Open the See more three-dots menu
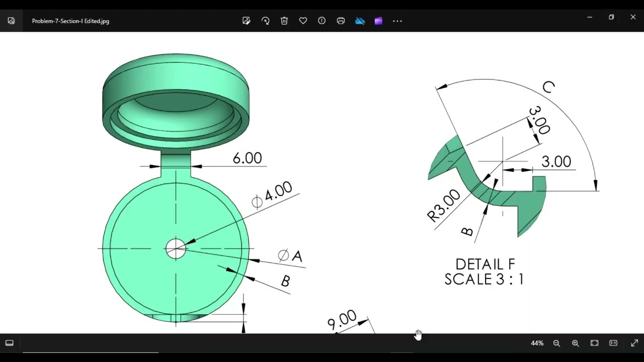644x362 pixels. coord(397,21)
